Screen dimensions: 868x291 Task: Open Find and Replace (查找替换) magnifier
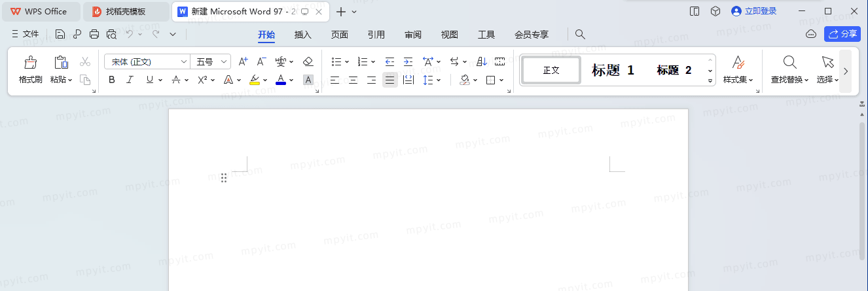(789, 62)
